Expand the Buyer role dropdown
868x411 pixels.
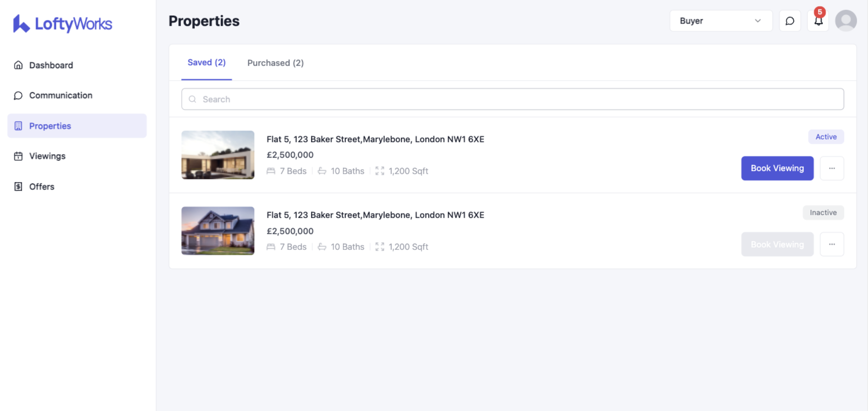click(x=721, y=21)
